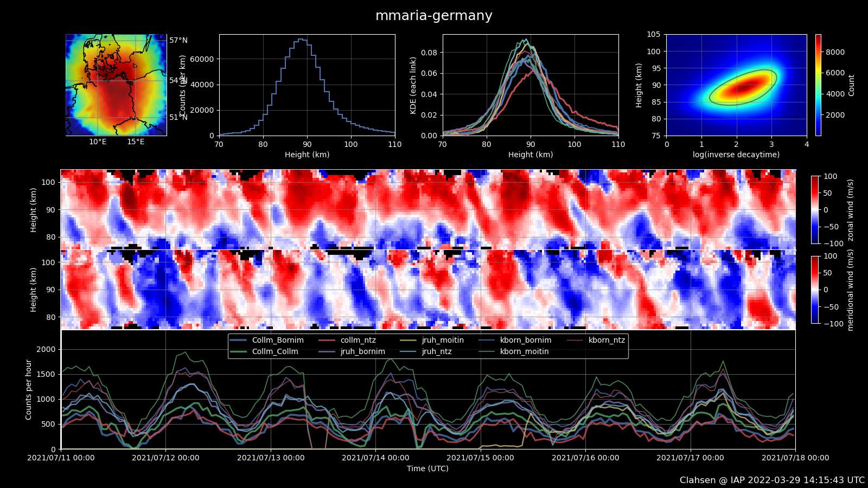Click the 60000 tick on histogram axis

click(x=202, y=59)
